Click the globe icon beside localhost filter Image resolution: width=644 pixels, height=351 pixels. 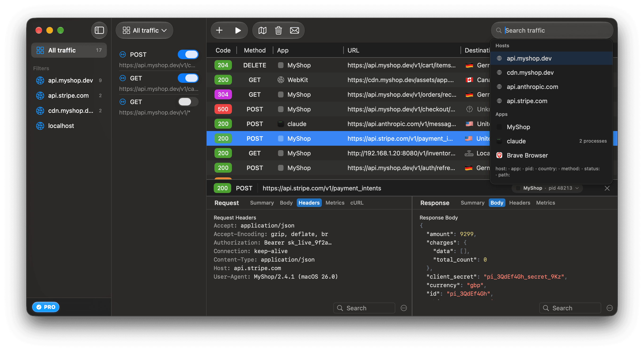pos(40,126)
